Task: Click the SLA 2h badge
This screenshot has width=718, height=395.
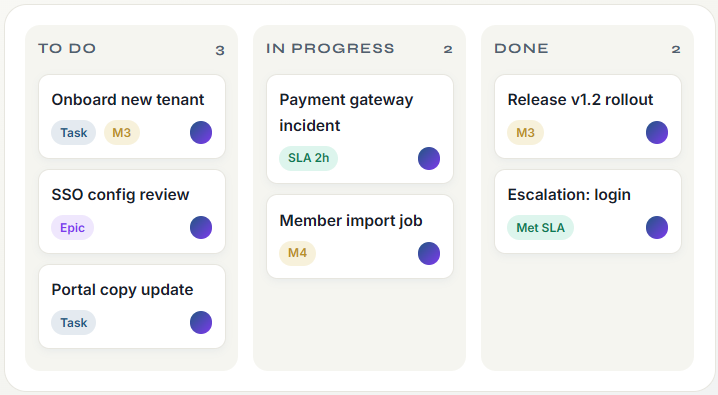Action: point(309,158)
